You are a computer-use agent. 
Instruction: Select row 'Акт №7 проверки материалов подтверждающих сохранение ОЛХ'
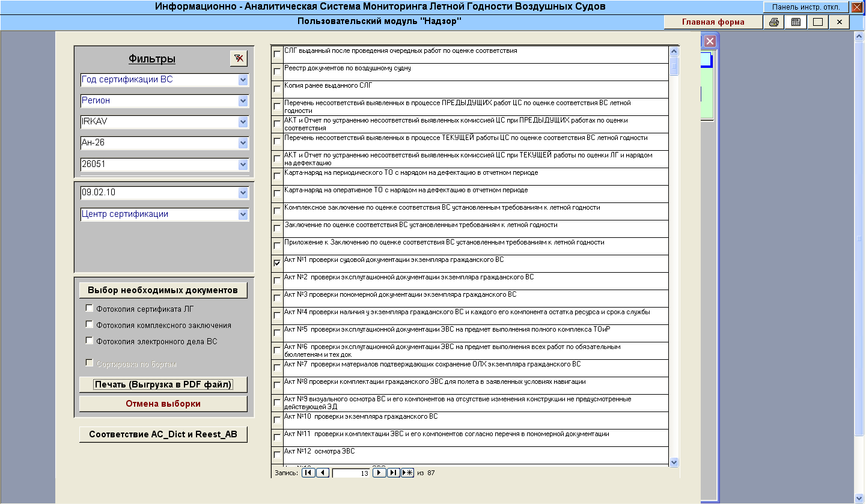475,368
